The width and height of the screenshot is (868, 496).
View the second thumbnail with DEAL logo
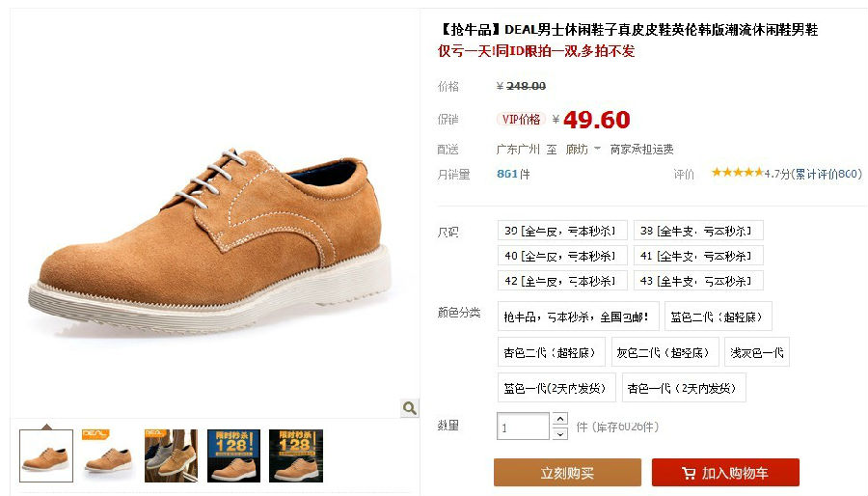point(108,455)
